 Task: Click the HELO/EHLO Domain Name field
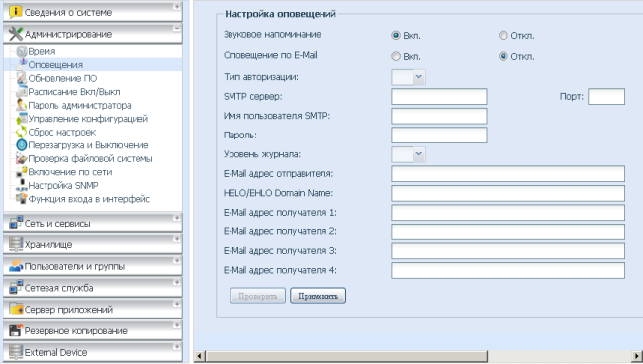click(x=507, y=193)
